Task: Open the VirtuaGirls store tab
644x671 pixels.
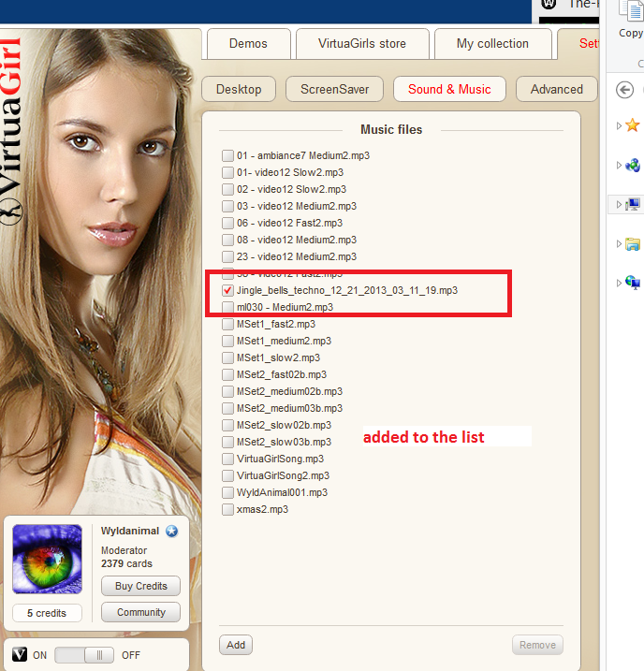Action: (362, 44)
